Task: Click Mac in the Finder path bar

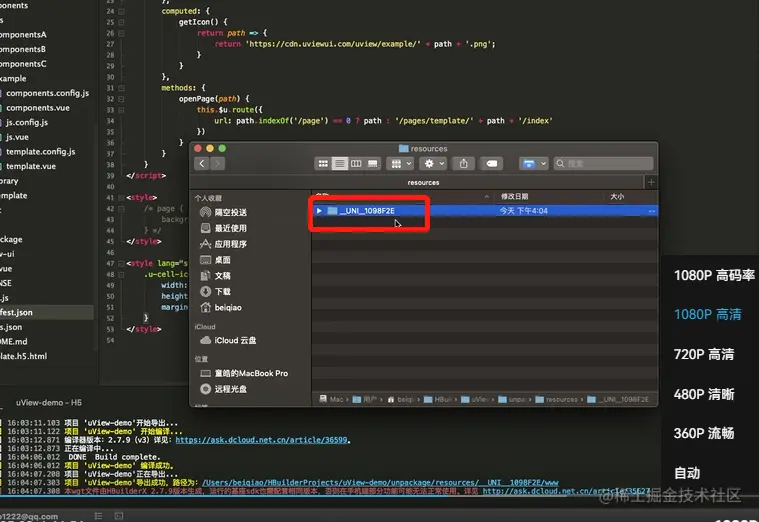Action: pyautogui.click(x=331, y=399)
